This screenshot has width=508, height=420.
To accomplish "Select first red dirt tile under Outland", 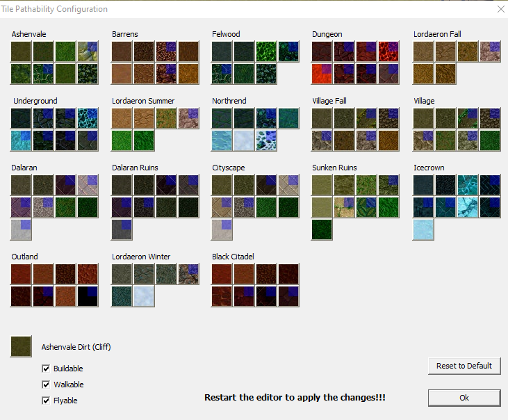I will [x=21, y=274].
